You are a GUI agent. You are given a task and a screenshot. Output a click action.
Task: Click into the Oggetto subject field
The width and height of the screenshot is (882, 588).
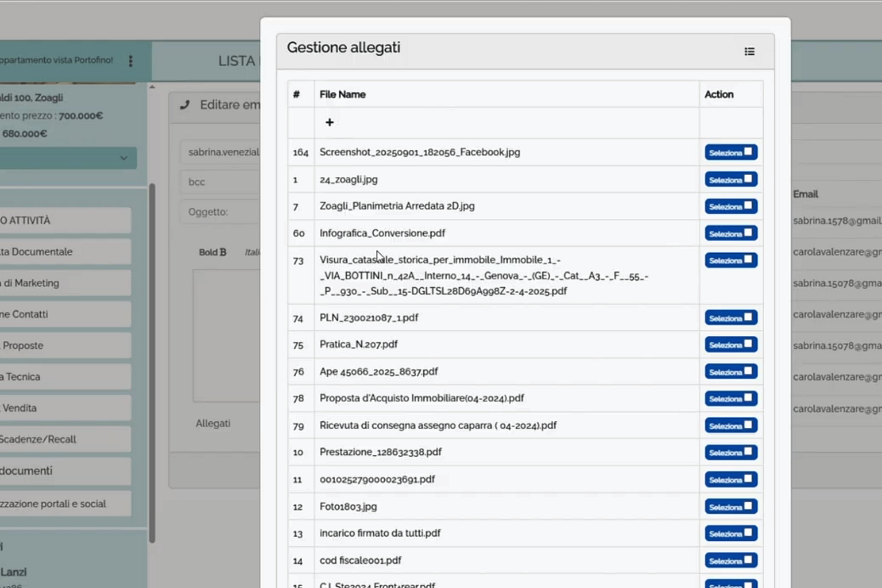(x=220, y=212)
